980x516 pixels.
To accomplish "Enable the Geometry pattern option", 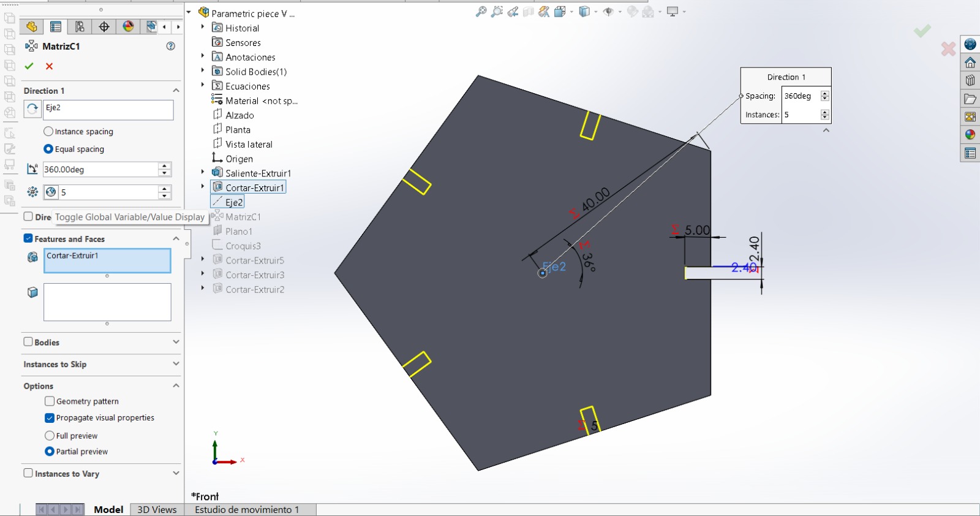I will (x=50, y=401).
